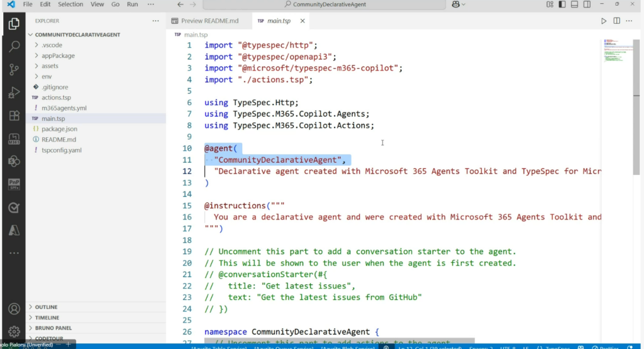The image size is (644, 349).
Task: Expand the TIMELINE section
Action: click(x=47, y=318)
